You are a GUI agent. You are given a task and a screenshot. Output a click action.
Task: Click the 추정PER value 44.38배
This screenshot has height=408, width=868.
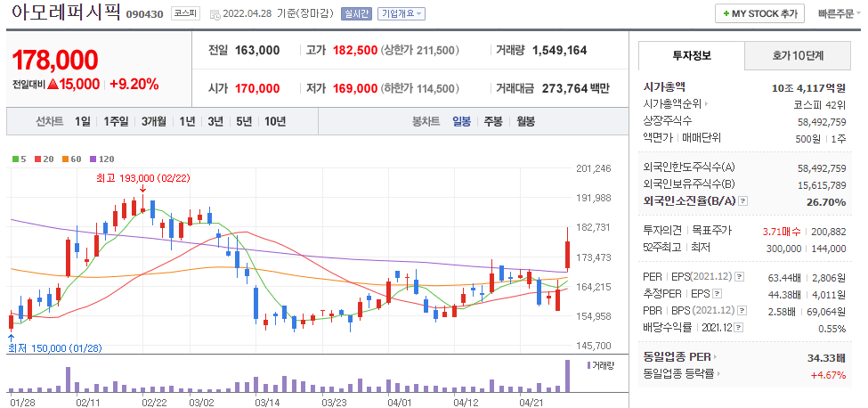point(784,293)
